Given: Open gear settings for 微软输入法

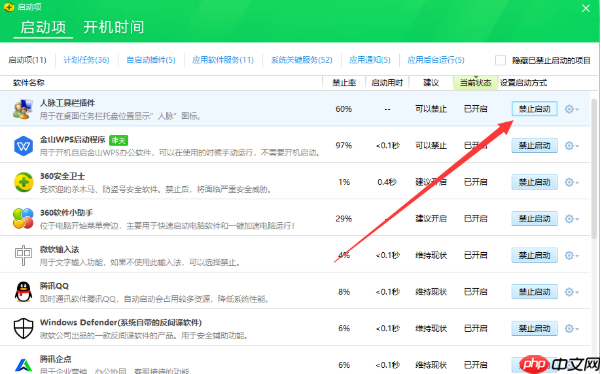Looking at the screenshot, I should point(571,255).
